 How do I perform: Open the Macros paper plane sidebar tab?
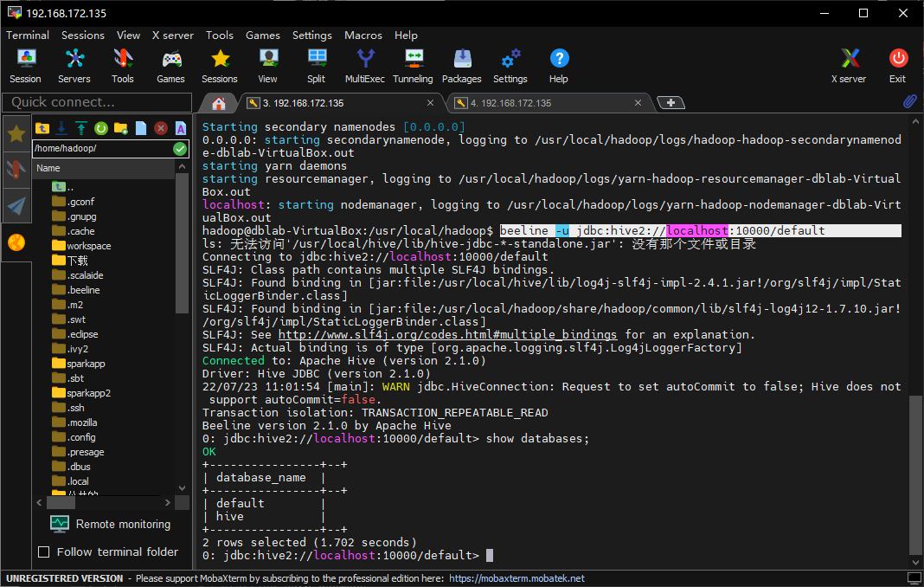(x=16, y=206)
